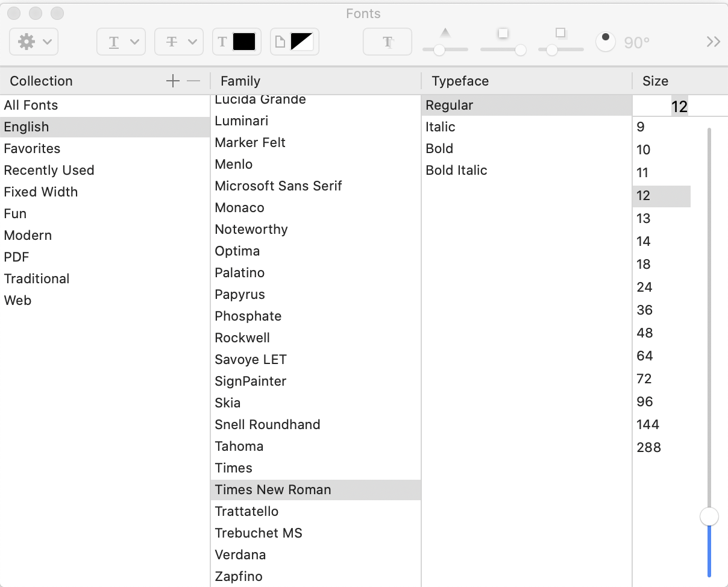This screenshot has width=728, height=587.
Task: Choose the Trattatello font family
Action: coord(316,511)
